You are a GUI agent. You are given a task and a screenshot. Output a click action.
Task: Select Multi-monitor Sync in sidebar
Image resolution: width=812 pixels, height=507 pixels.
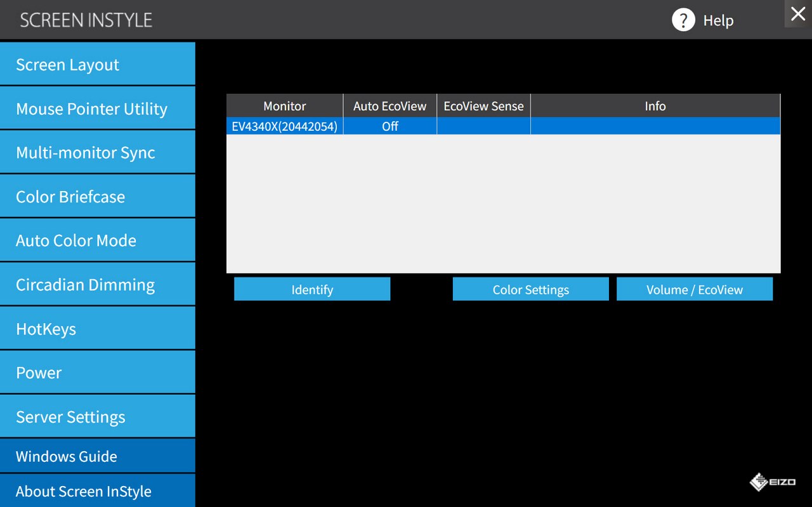pyautogui.click(x=98, y=152)
